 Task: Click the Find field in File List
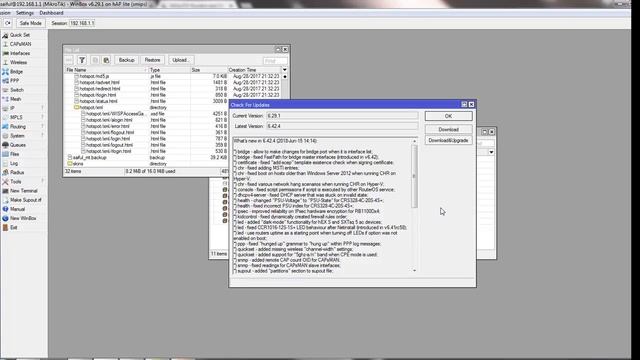[x=275, y=61]
